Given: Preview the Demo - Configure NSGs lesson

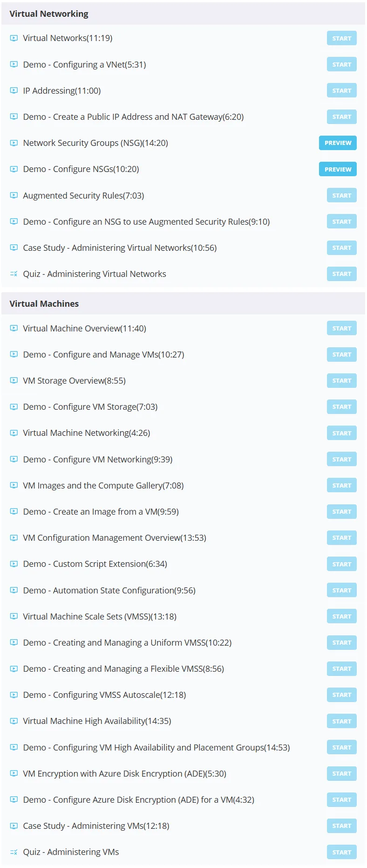Looking at the screenshot, I should (338, 169).
